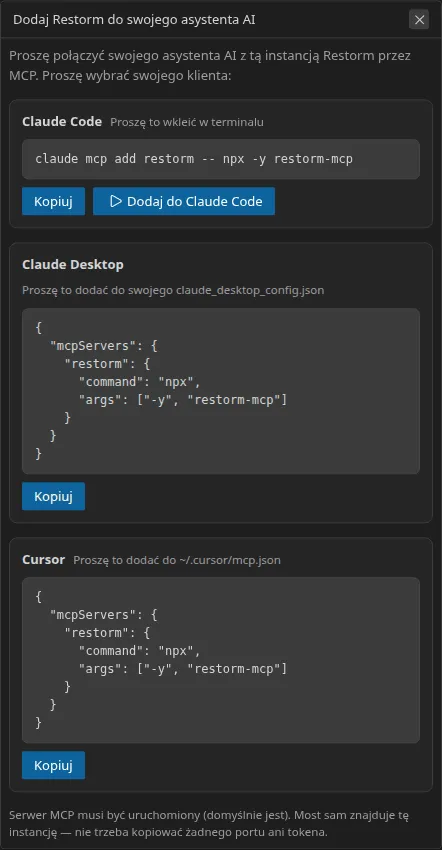The width and height of the screenshot is (442, 850).
Task: Click the ~/.cursor/mcp.json instruction text
Action: [x=177, y=560]
